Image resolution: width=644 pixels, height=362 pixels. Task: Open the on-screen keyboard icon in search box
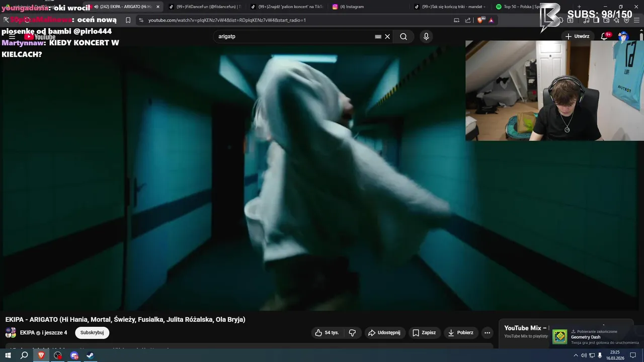click(x=378, y=37)
